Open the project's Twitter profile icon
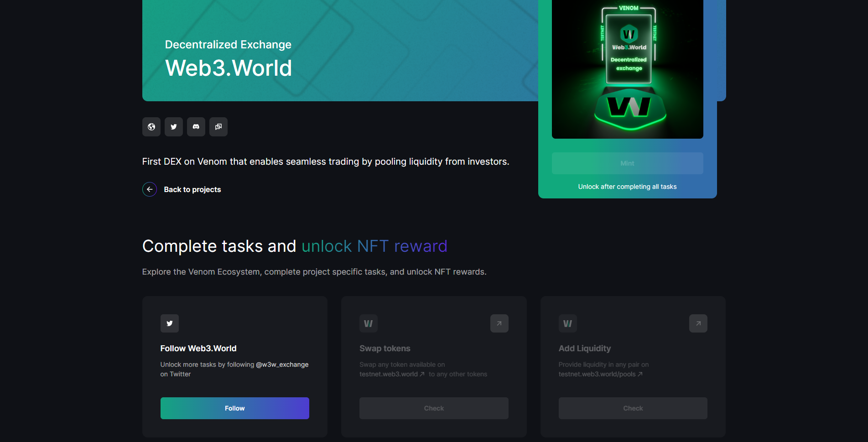 pos(174,127)
